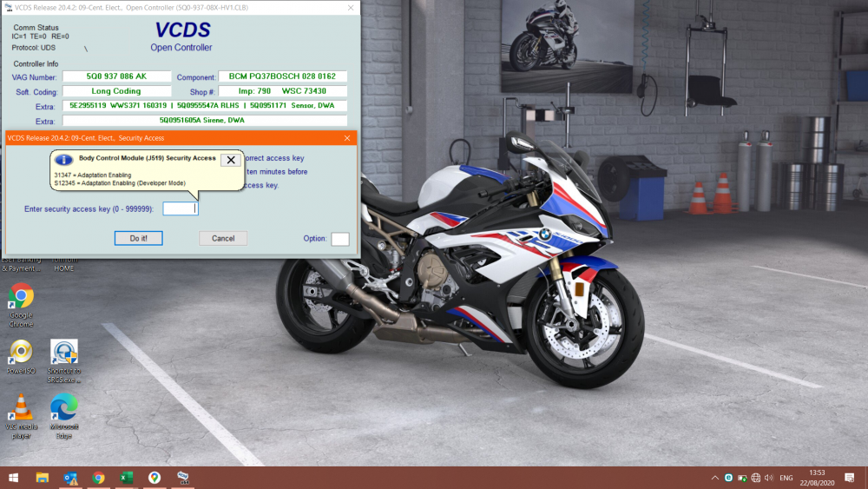Click the VCDS title bar app icon
This screenshot has height=489, width=868.
point(9,8)
